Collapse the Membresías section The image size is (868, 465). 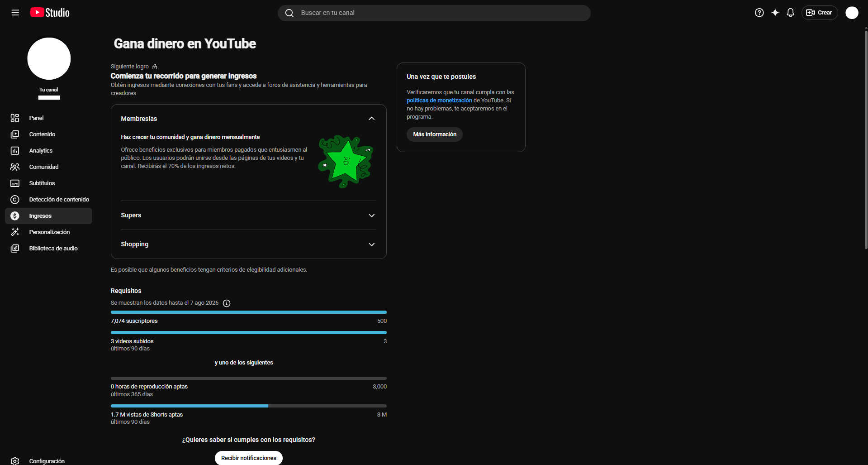point(372,119)
